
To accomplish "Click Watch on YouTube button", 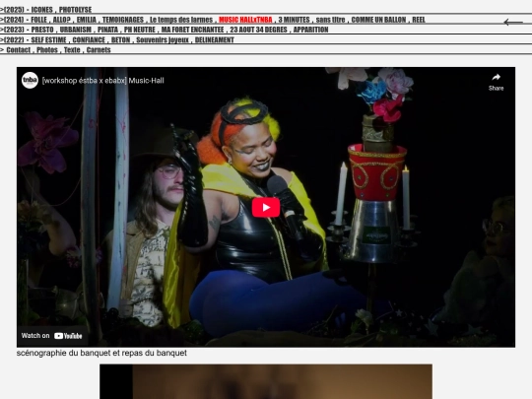I will (x=51, y=336).
